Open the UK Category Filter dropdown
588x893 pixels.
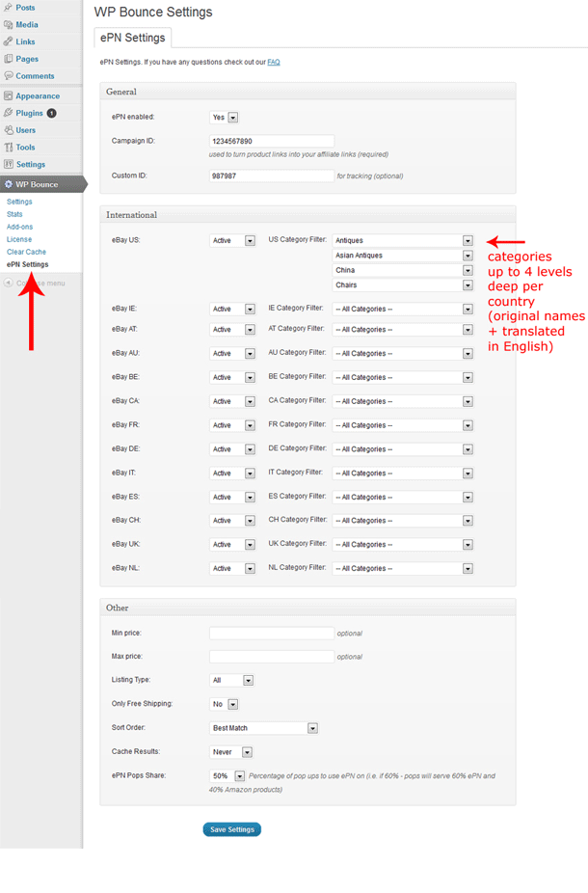(403, 544)
